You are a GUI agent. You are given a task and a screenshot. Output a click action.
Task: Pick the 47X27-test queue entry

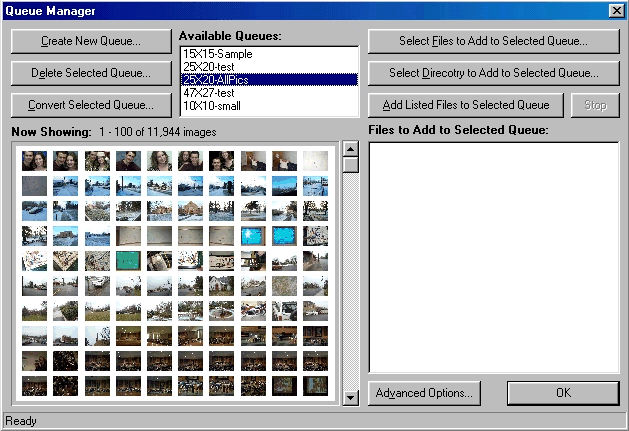pos(268,92)
